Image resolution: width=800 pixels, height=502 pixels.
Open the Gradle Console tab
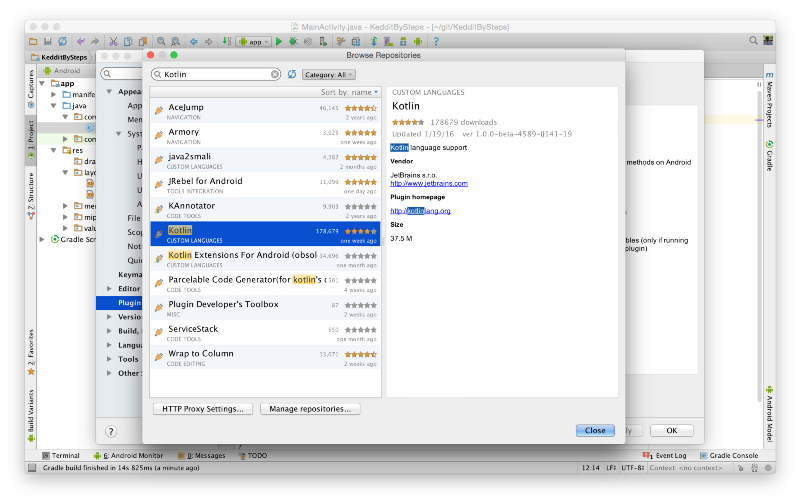click(729, 456)
